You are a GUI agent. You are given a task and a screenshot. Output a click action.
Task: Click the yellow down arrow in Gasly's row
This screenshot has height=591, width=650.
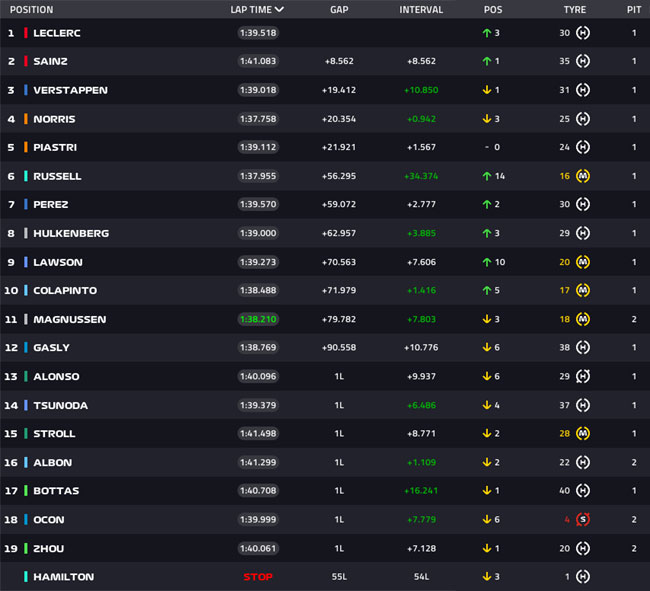tap(487, 347)
